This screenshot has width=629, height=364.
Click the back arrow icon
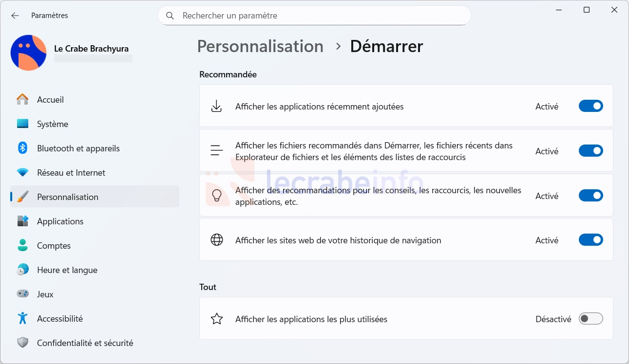[15, 16]
